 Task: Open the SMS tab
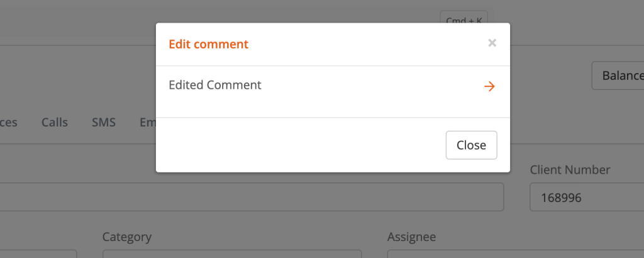(104, 122)
